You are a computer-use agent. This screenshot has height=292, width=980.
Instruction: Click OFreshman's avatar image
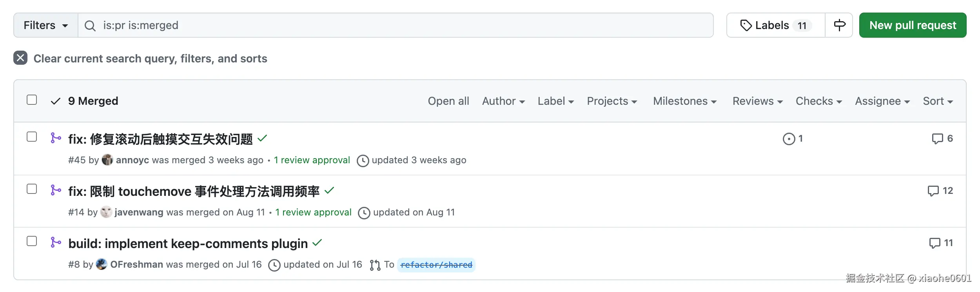tap(101, 264)
